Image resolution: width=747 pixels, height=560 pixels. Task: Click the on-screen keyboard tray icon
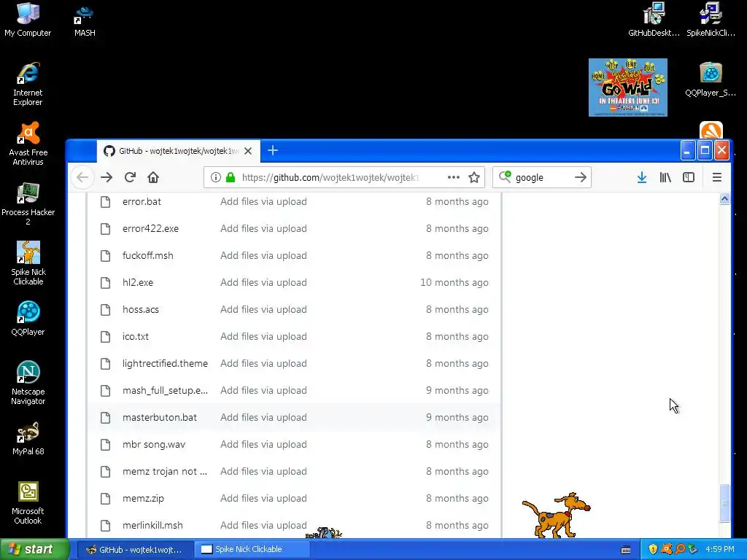pyautogui.click(x=625, y=550)
